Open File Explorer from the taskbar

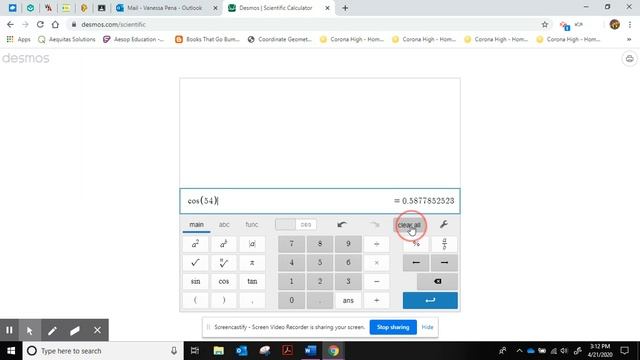tap(219, 351)
